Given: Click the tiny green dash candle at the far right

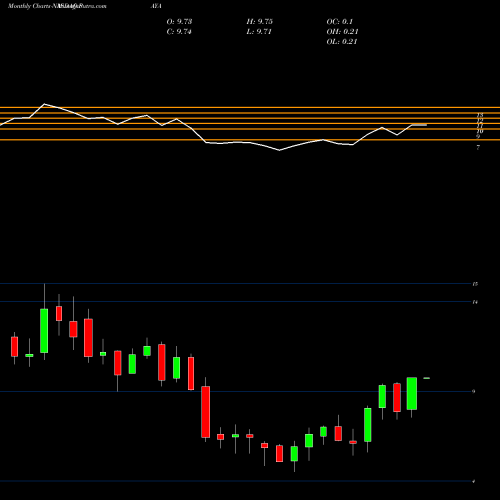Looking at the screenshot, I should pos(427,378).
